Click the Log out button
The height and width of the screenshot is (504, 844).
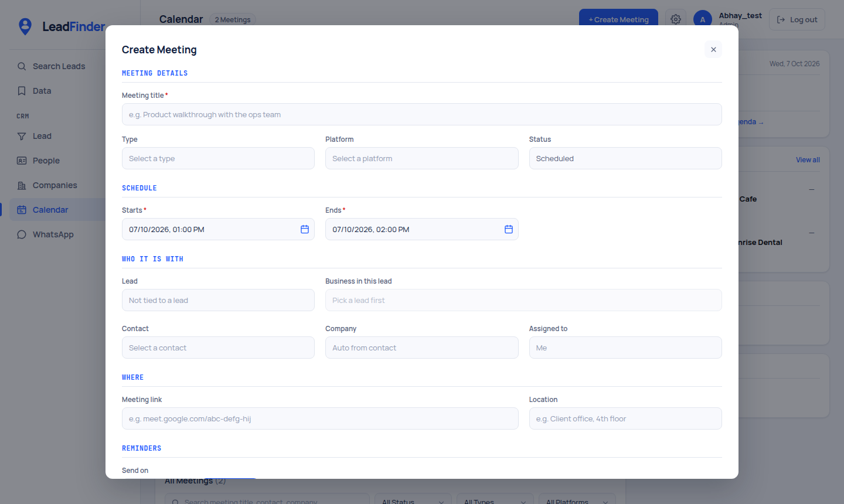(x=797, y=19)
